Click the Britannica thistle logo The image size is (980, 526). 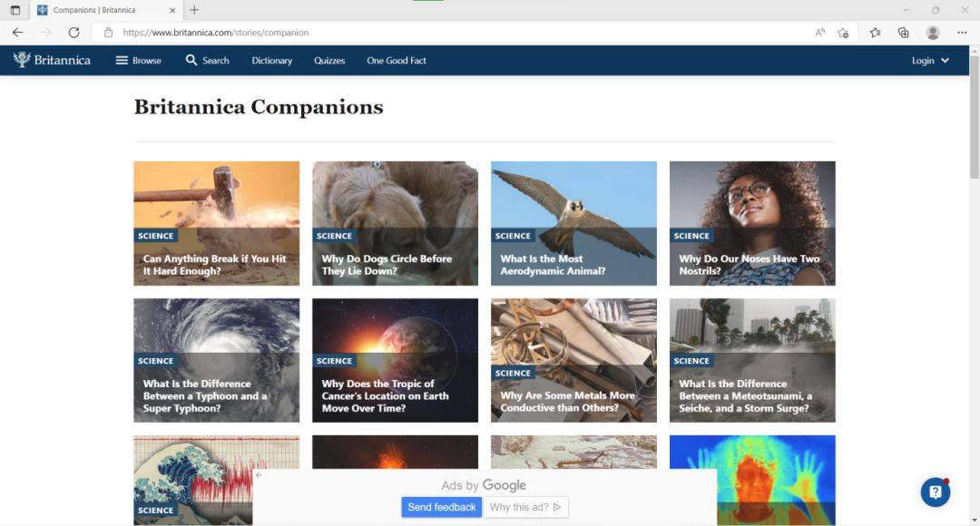coord(53,60)
